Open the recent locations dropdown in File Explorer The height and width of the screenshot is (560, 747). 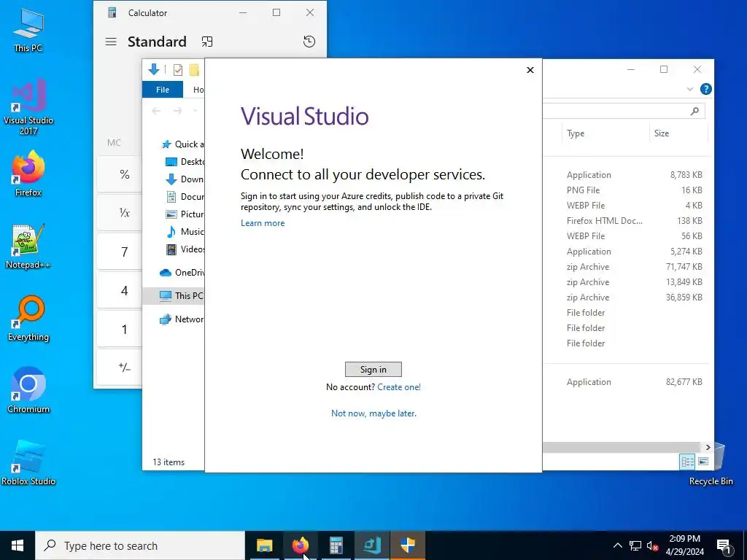tap(195, 111)
